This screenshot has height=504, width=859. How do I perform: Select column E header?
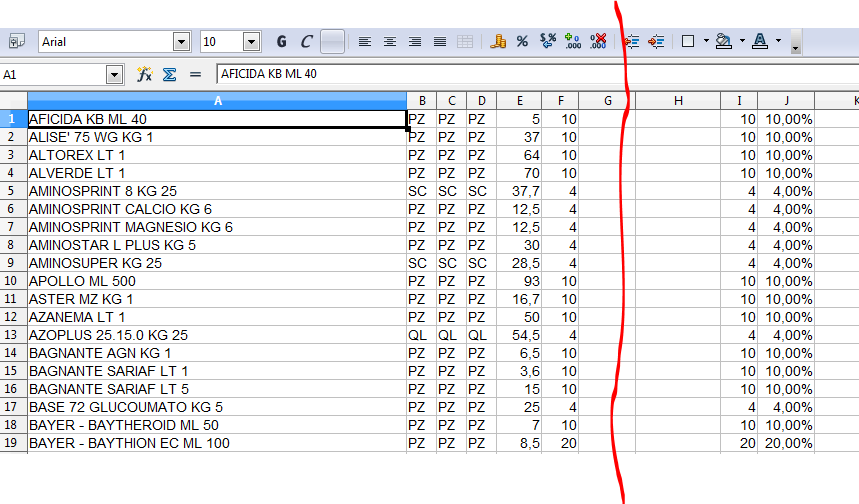(x=519, y=101)
